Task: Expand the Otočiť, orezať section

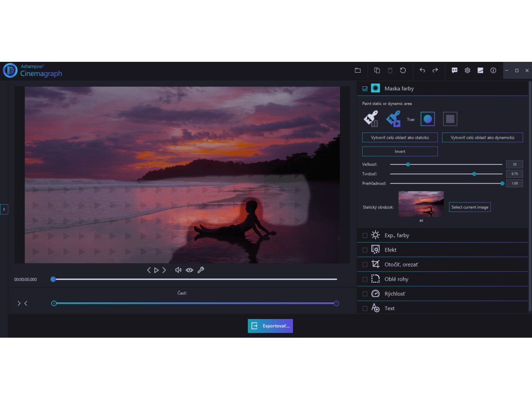Action: coord(401,264)
